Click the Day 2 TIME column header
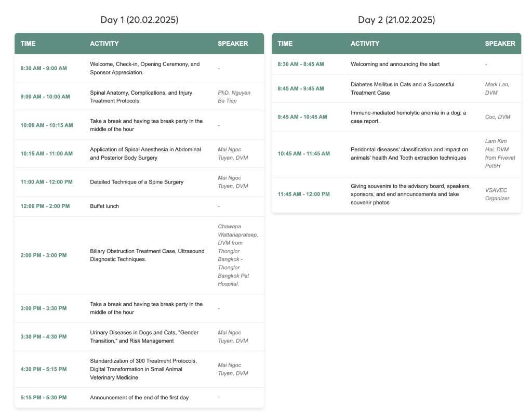Image resolution: width=532 pixels, height=418 pixels. point(285,44)
